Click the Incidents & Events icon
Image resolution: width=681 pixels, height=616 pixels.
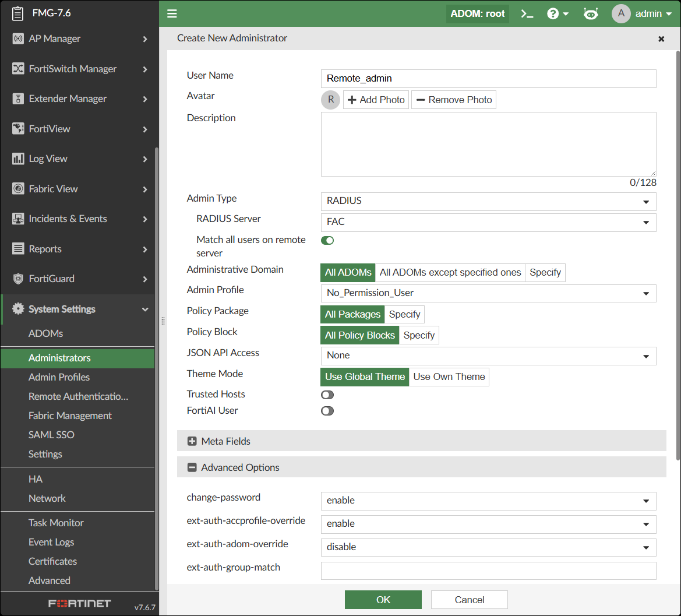[x=18, y=219]
